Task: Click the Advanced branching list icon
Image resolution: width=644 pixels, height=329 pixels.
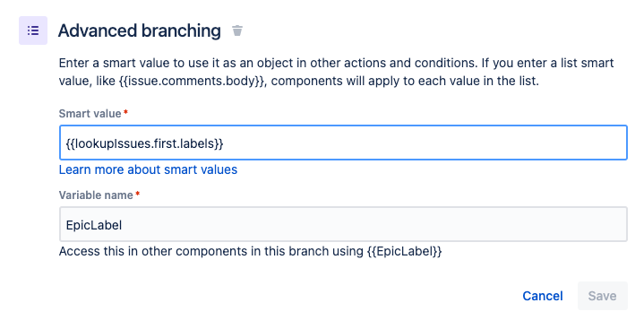Action: (33, 30)
